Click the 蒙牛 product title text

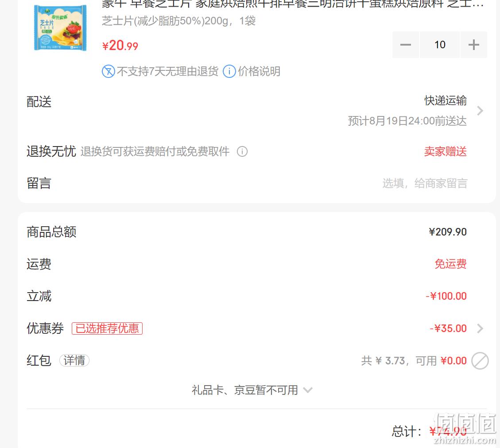pyautogui.click(x=293, y=4)
